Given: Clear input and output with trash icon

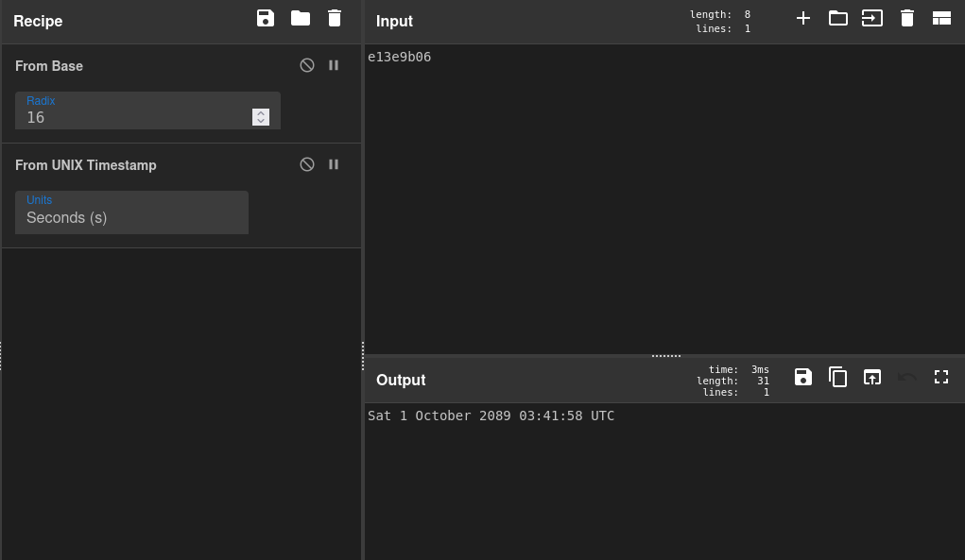Looking at the screenshot, I should point(907,19).
